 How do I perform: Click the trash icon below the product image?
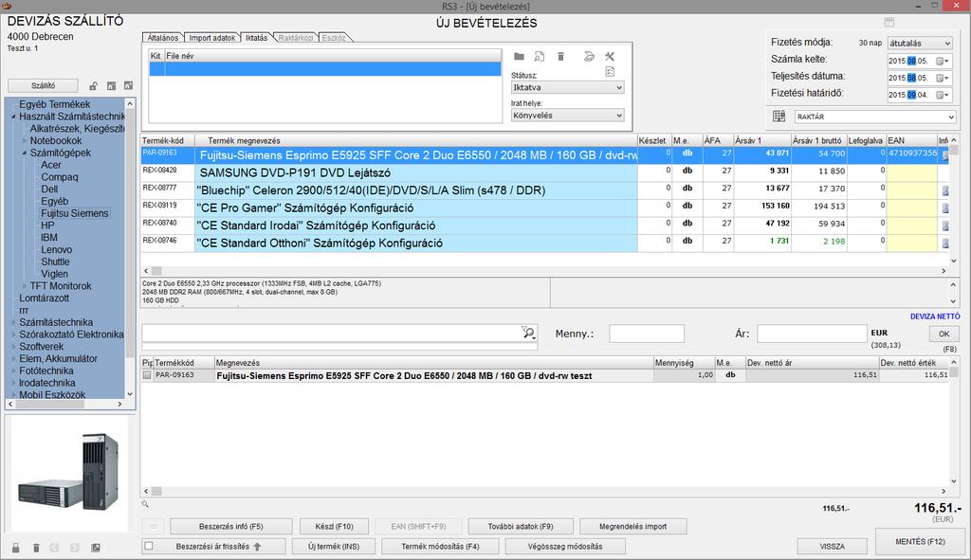pyautogui.click(x=37, y=548)
